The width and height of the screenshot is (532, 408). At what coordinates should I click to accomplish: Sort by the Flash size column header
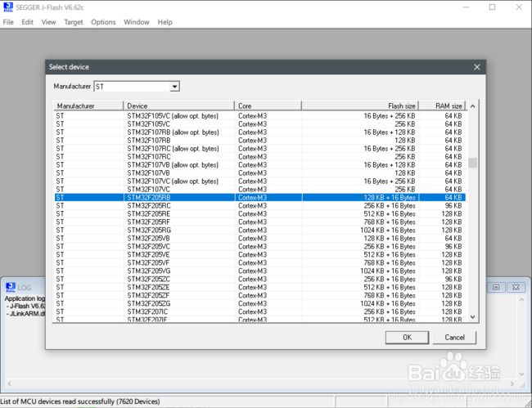coord(360,106)
